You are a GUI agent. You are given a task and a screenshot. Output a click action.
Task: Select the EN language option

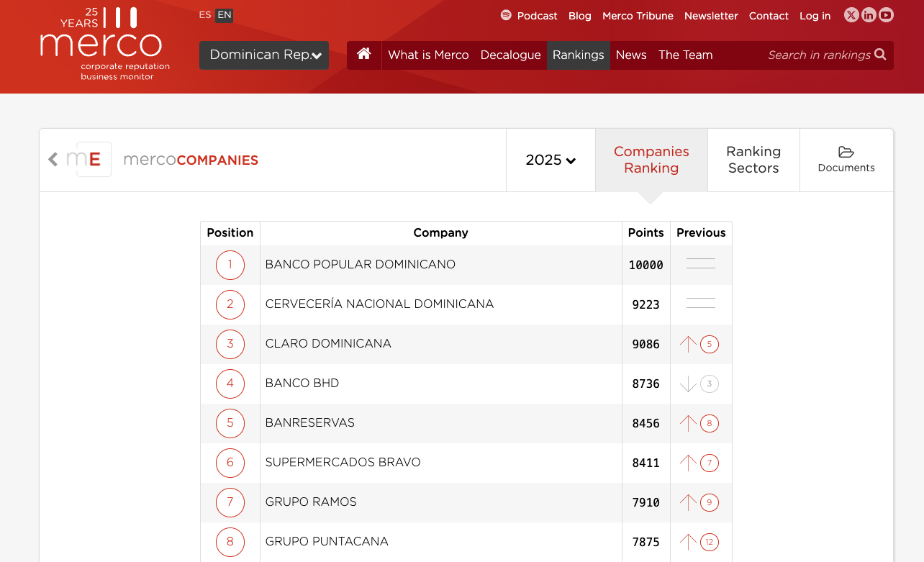225,15
